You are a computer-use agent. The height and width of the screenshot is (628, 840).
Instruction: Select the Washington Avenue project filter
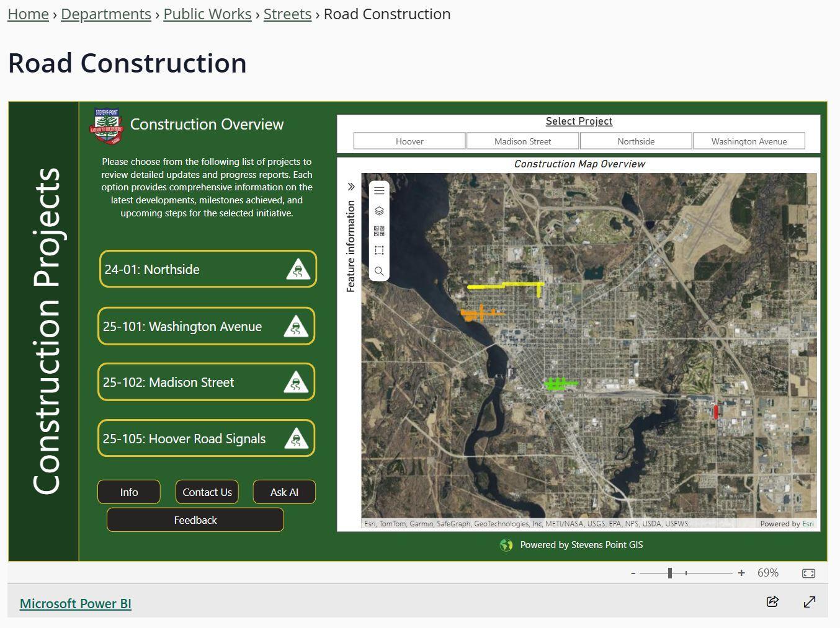click(x=749, y=141)
